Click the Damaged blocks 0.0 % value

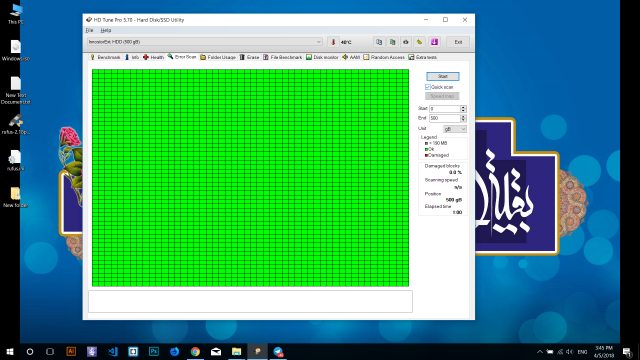click(455, 173)
